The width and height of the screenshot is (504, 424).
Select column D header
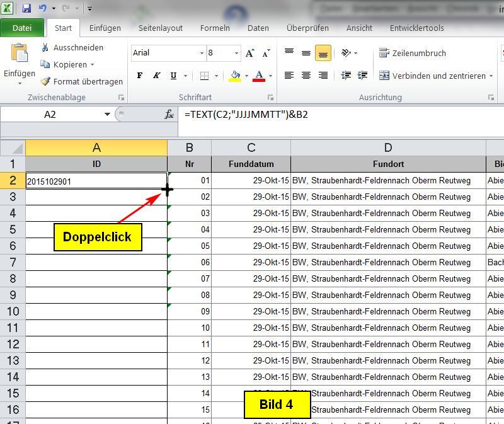387,147
